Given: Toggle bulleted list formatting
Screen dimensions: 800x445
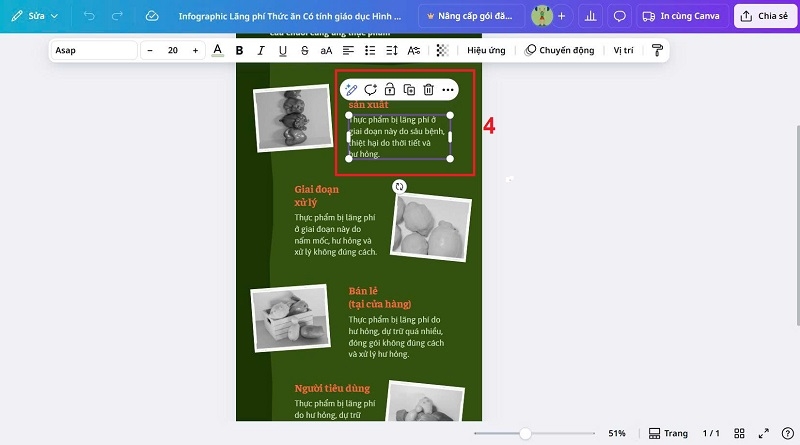Looking at the screenshot, I should pos(370,50).
